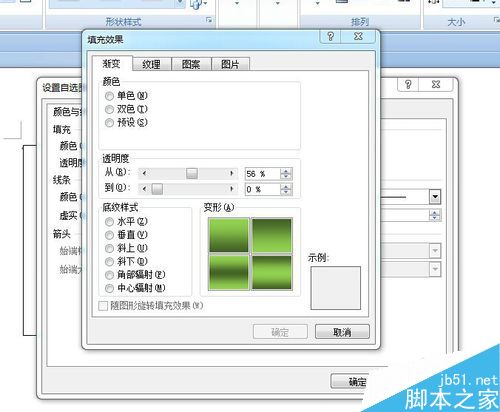Screen dimensions: 500x412
Task: Adjust line weight spinner in background dialog
Action: (435, 215)
